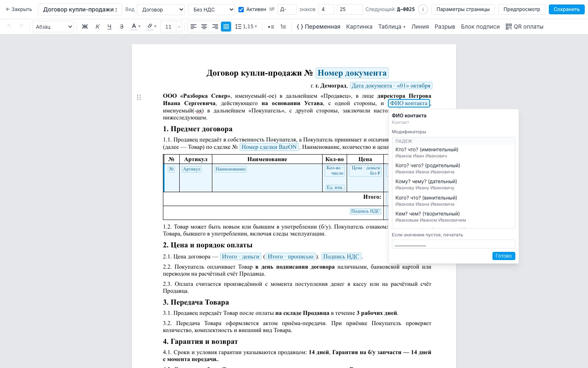Insert a Картинка image
The width and height of the screenshot is (588, 368).
click(x=359, y=27)
